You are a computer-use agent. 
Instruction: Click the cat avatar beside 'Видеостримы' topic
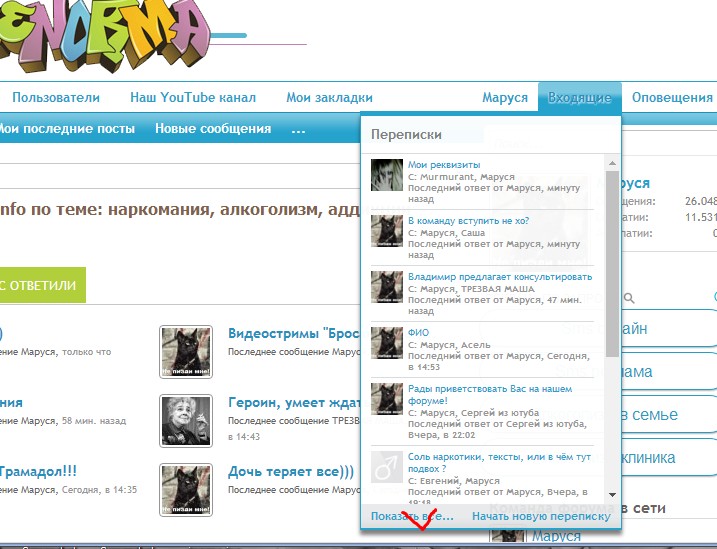coord(185,352)
